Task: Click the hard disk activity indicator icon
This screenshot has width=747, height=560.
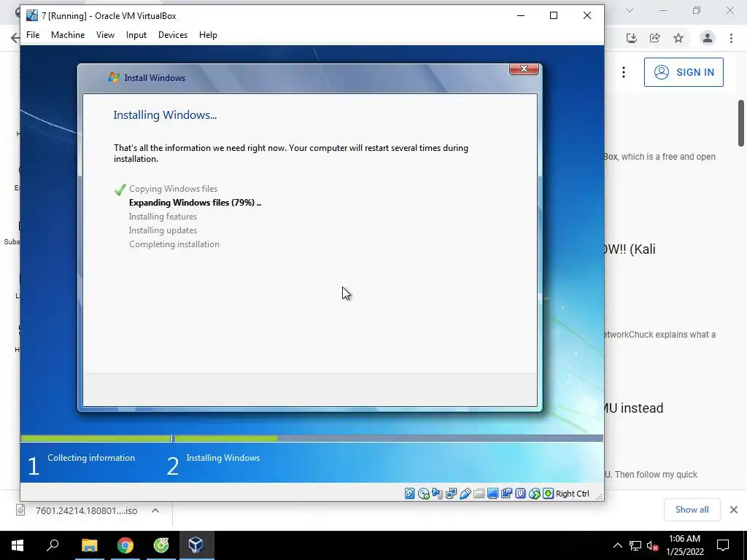Action: coord(410,494)
